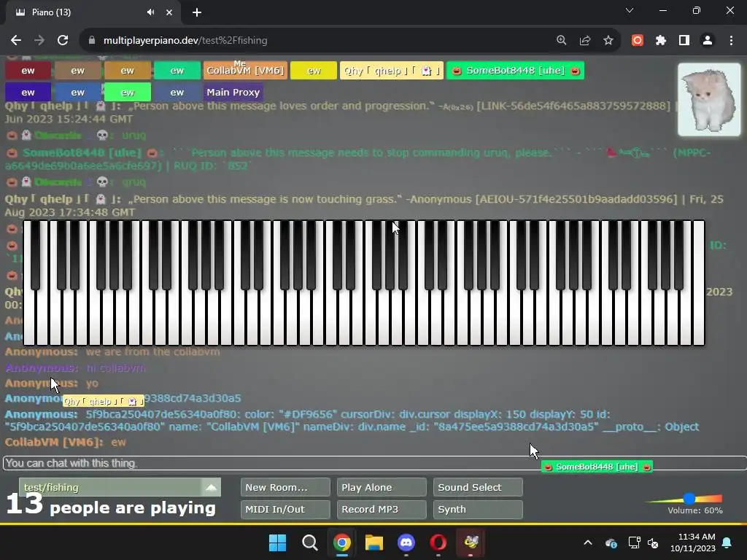
Task: Open the Chrome profile avatar menu
Action: [x=708, y=41]
